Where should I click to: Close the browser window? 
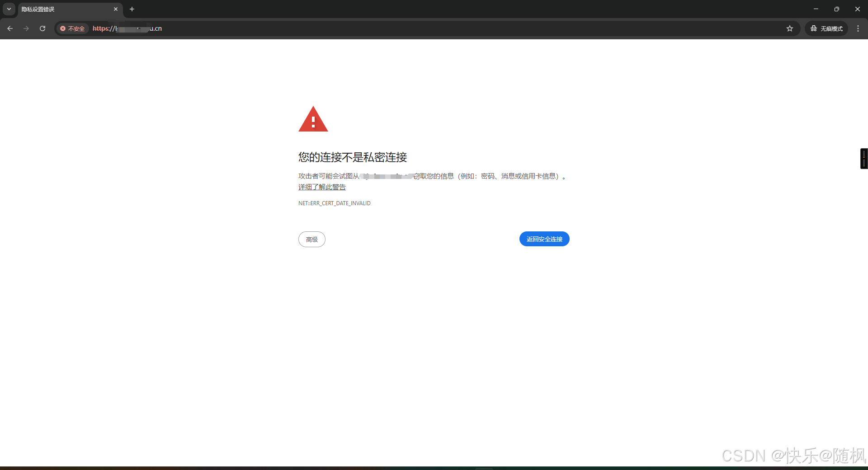858,9
